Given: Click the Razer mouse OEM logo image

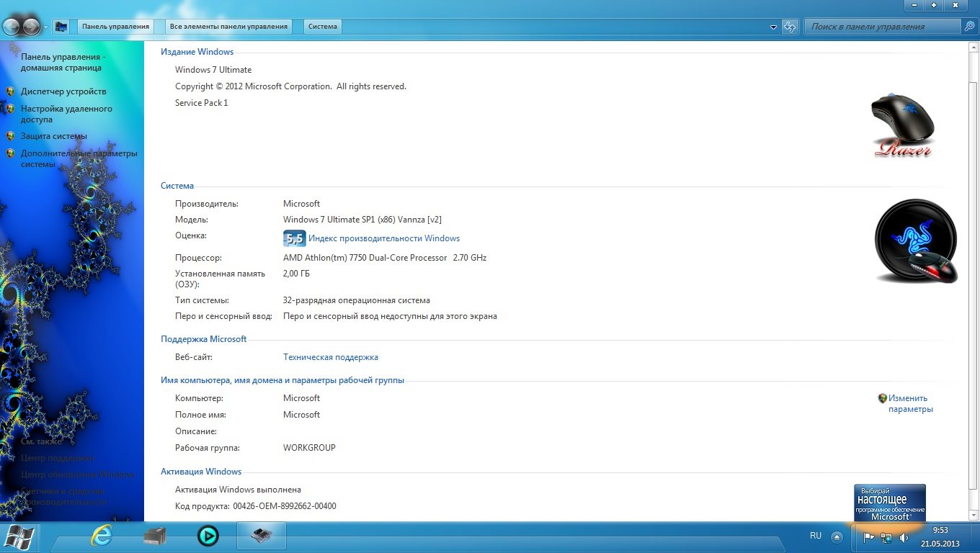Looking at the screenshot, I should pyautogui.click(x=903, y=125).
